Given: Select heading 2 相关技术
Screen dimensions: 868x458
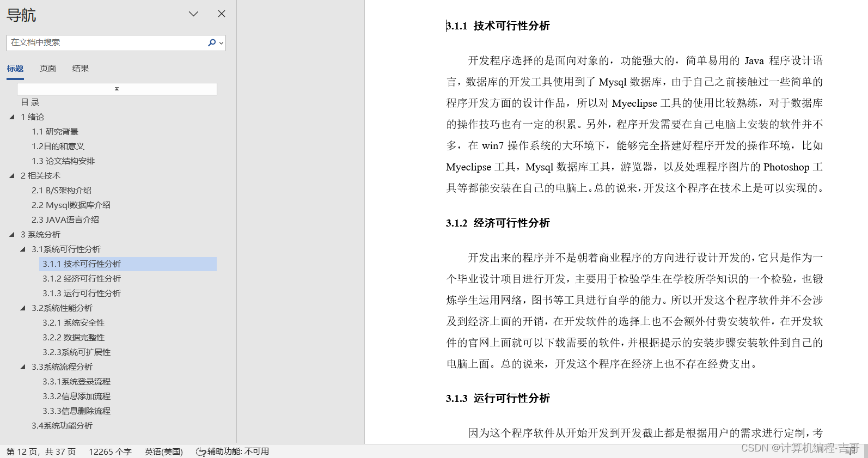Looking at the screenshot, I should click(40, 176).
